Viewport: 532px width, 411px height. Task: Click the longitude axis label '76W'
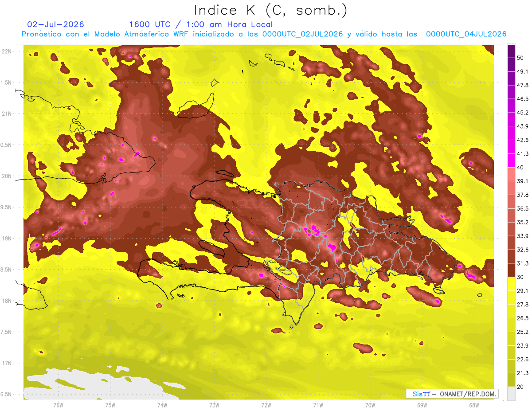[x=58, y=405]
